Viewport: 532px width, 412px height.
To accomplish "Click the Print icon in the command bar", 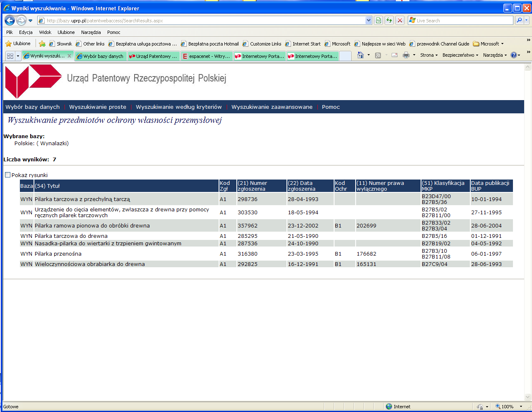I will [406, 55].
